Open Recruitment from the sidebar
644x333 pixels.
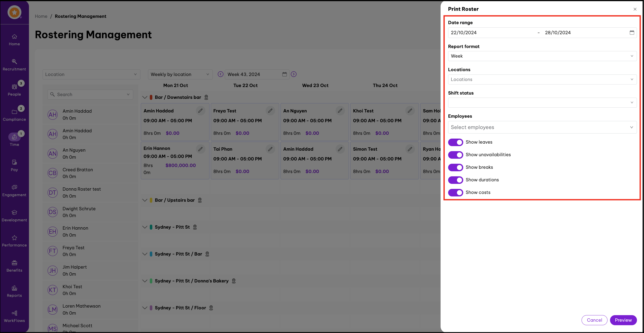14,65
